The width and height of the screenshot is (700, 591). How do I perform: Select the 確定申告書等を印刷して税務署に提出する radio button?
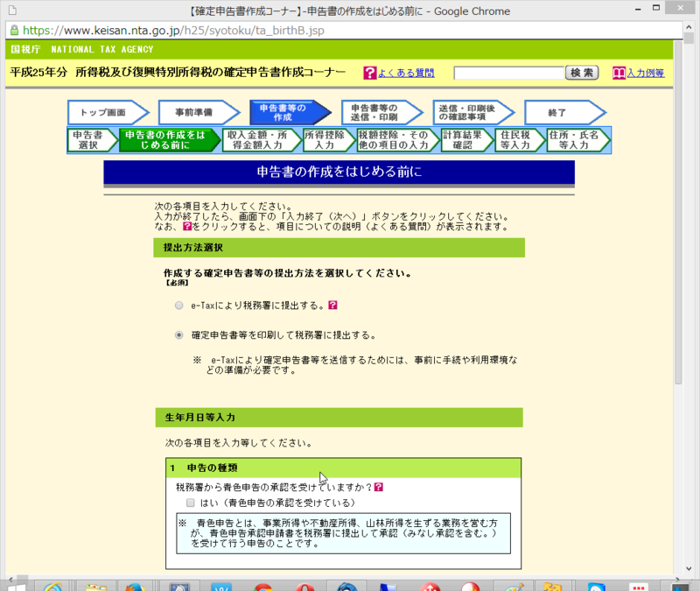coord(179,335)
